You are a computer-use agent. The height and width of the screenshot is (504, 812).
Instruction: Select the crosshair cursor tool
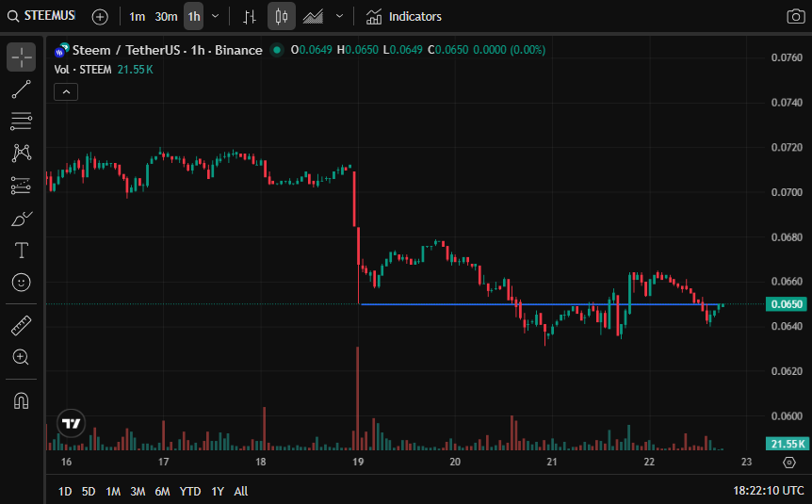coord(22,57)
